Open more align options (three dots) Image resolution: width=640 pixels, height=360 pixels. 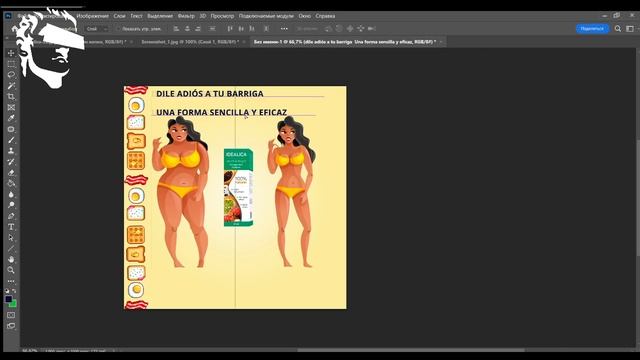point(284,29)
